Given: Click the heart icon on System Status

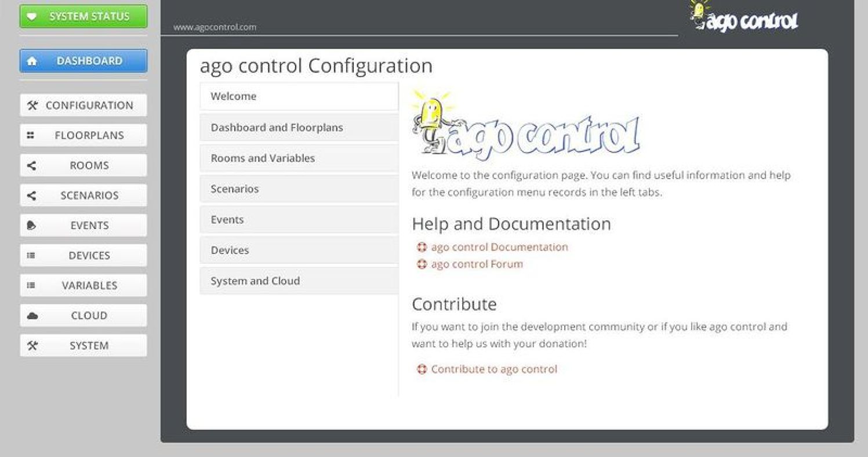Looking at the screenshot, I should tap(32, 16).
